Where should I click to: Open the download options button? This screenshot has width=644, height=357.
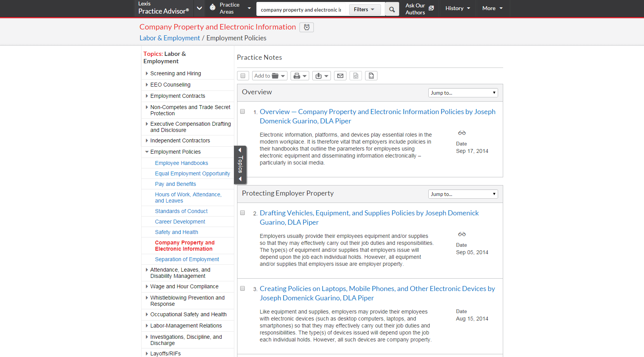(x=322, y=76)
